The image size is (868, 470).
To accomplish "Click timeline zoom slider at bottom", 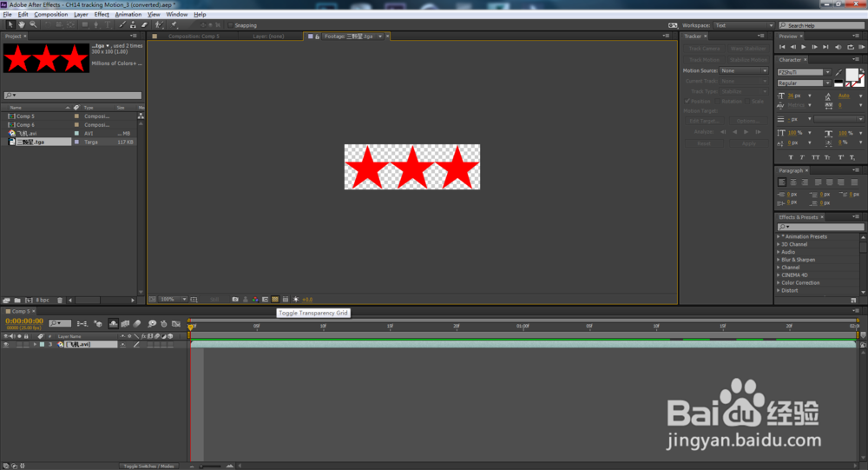I will click(210, 467).
